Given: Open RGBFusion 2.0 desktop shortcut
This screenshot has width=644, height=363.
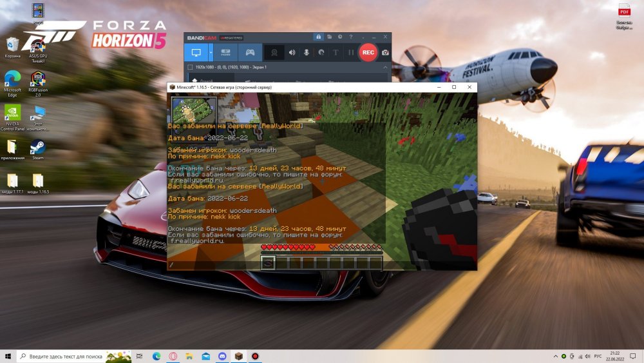Looking at the screenshot, I should [38, 83].
